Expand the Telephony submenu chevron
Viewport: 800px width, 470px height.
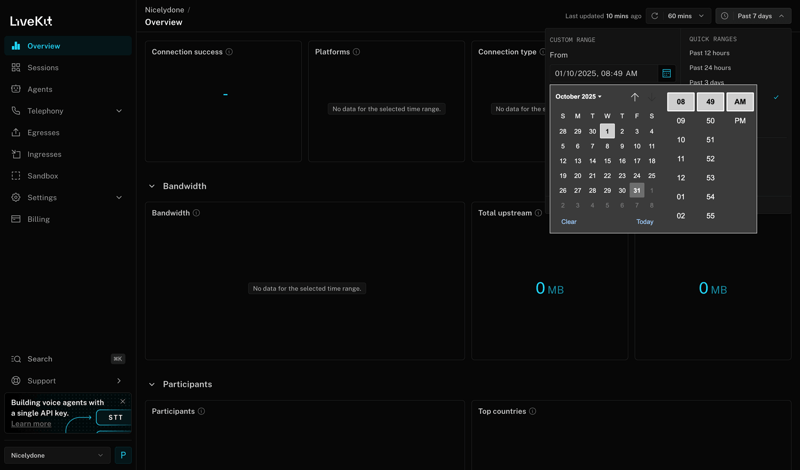[119, 111]
